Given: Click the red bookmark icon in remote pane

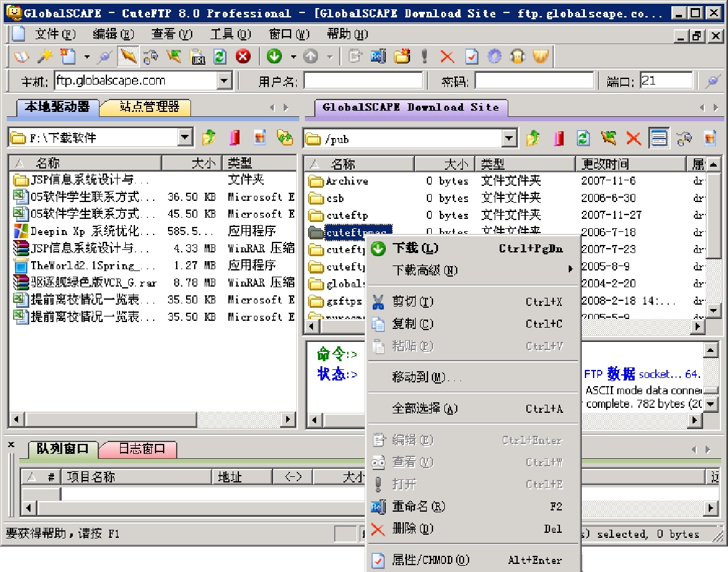Looking at the screenshot, I should click(x=558, y=138).
